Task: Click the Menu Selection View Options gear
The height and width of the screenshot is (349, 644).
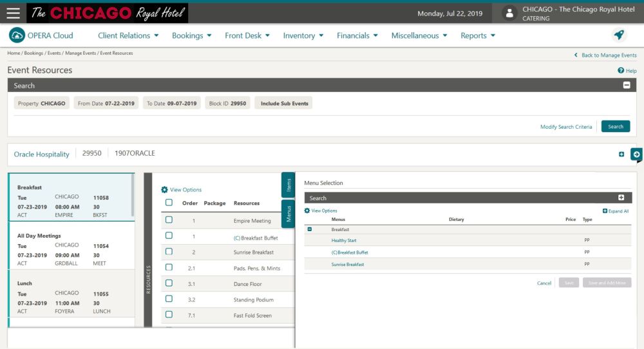Action: (x=307, y=211)
